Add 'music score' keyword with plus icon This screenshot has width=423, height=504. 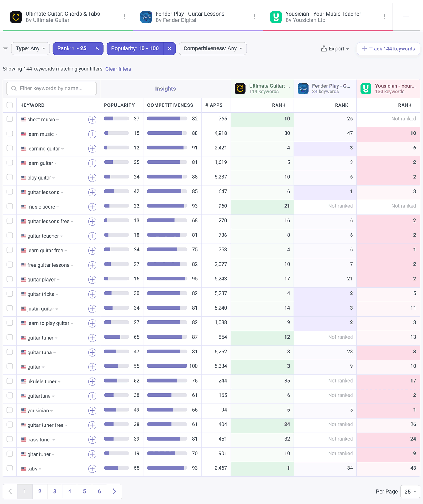[x=92, y=207]
